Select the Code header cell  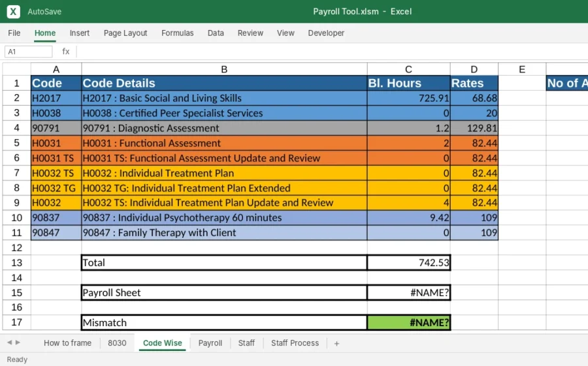coord(56,83)
